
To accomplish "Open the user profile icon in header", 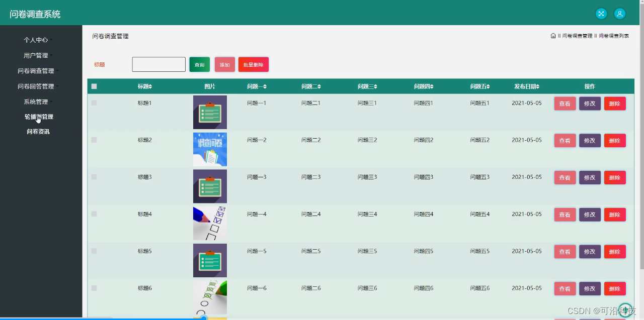I will tap(620, 14).
